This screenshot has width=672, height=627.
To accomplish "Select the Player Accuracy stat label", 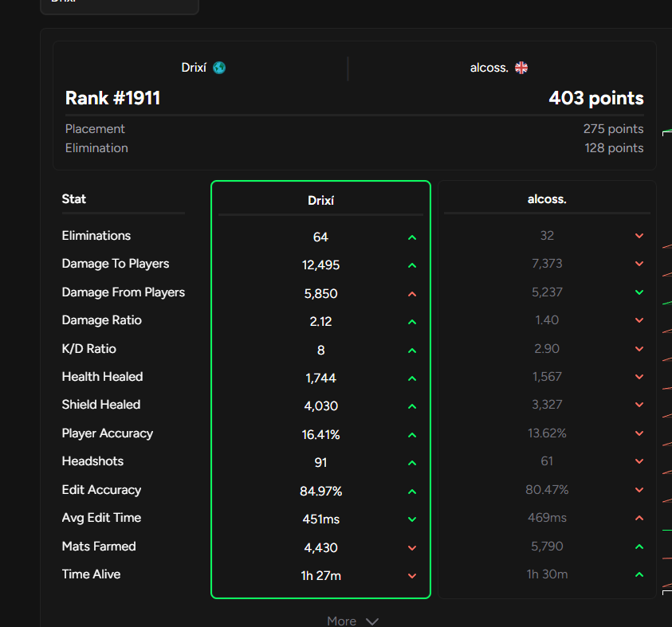I will point(107,433).
